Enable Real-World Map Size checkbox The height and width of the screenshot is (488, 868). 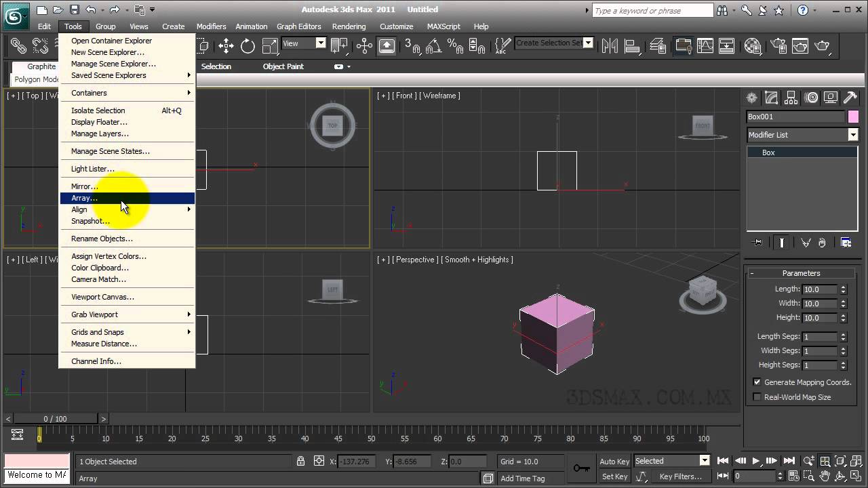[757, 397]
